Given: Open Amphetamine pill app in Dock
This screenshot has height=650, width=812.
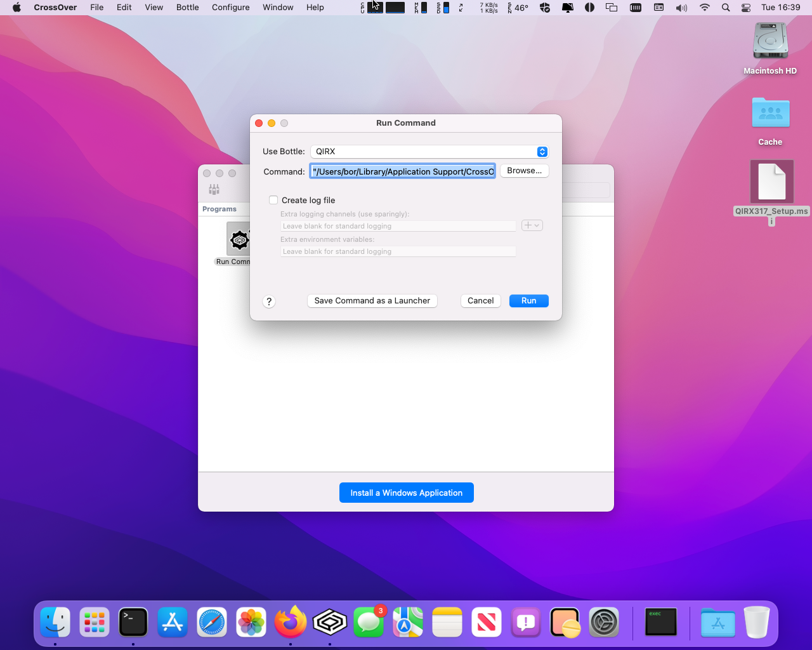Looking at the screenshot, I should tap(565, 622).
